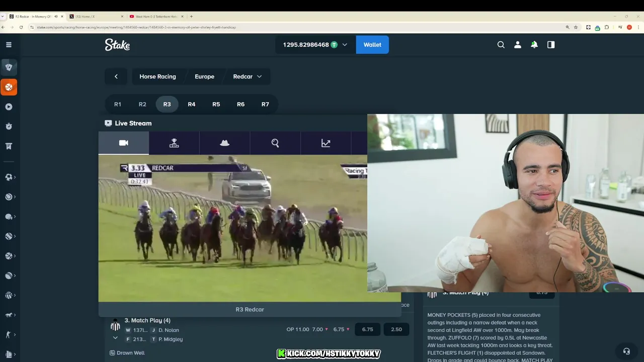This screenshot has width=644, height=362.
Task: Select race tab R5
Action: click(x=216, y=104)
